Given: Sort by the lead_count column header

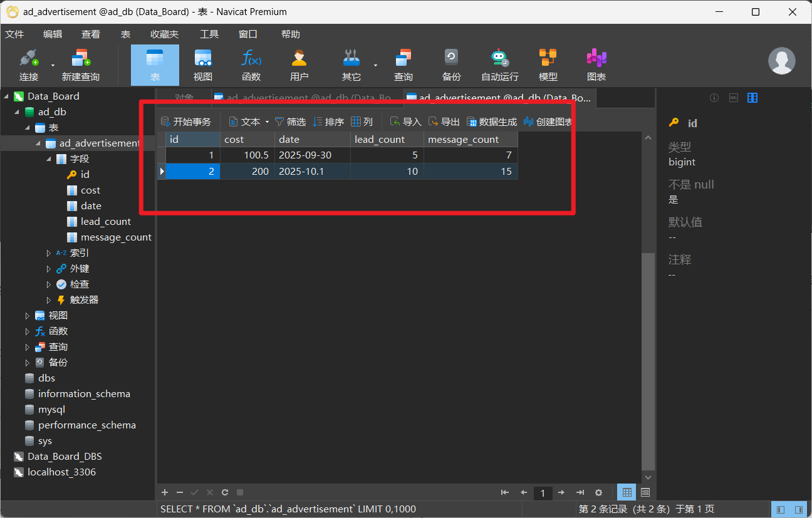Looking at the screenshot, I should coord(387,139).
